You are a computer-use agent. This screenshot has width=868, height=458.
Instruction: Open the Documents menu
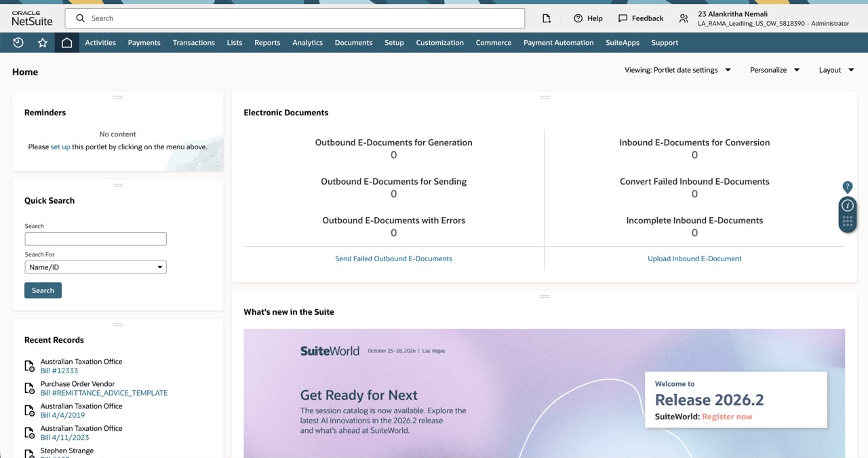pos(354,42)
